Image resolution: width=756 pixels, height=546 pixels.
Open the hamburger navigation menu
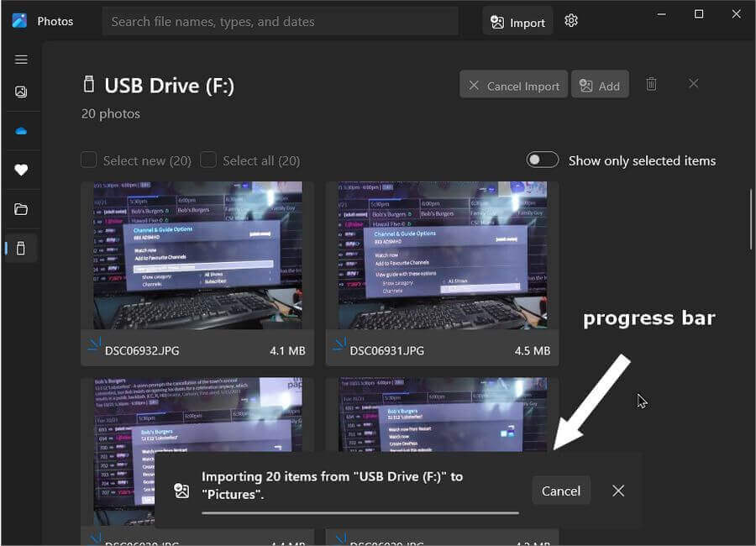click(21, 60)
